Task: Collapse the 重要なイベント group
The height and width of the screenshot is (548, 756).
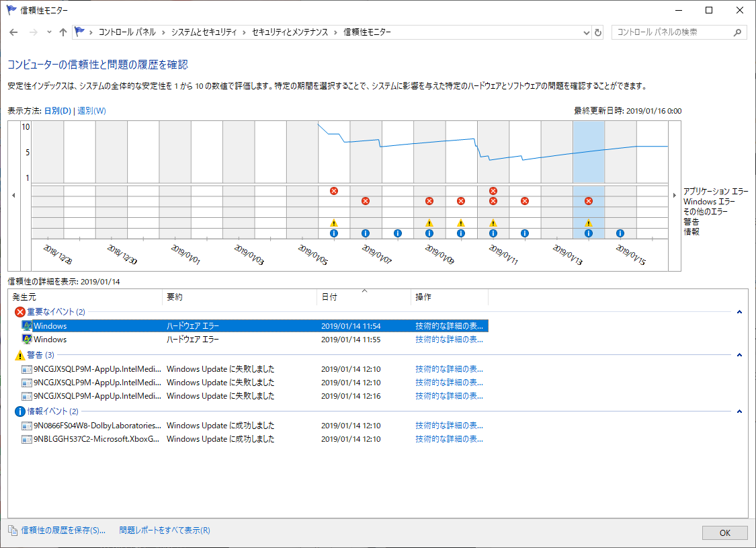Action: pyautogui.click(x=739, y=312)
